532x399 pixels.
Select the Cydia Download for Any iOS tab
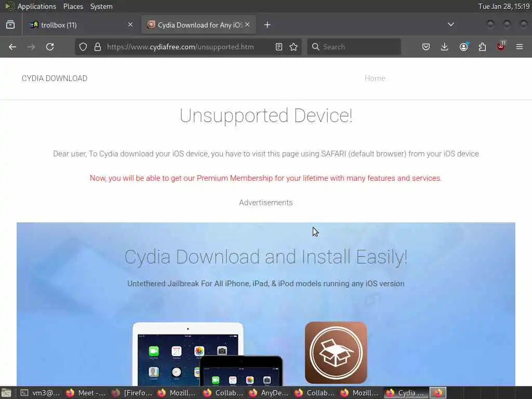[198, 25]
